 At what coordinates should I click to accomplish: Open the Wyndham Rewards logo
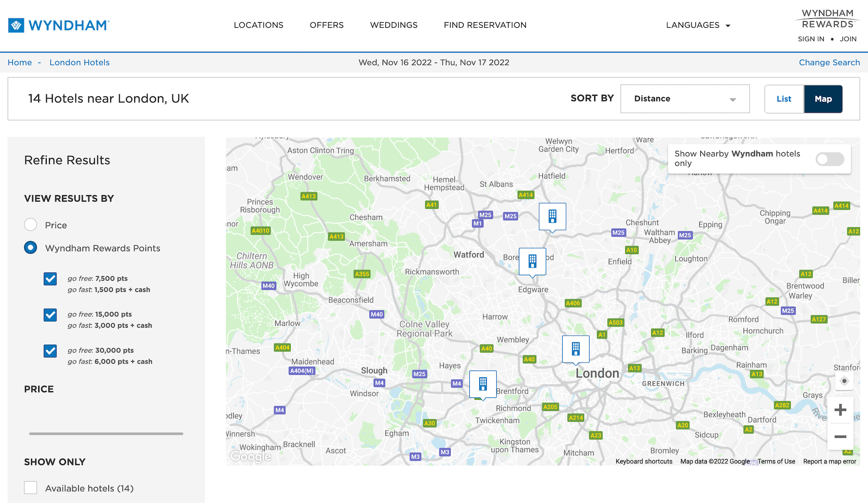pyautogui.click(x=827, y=19)
